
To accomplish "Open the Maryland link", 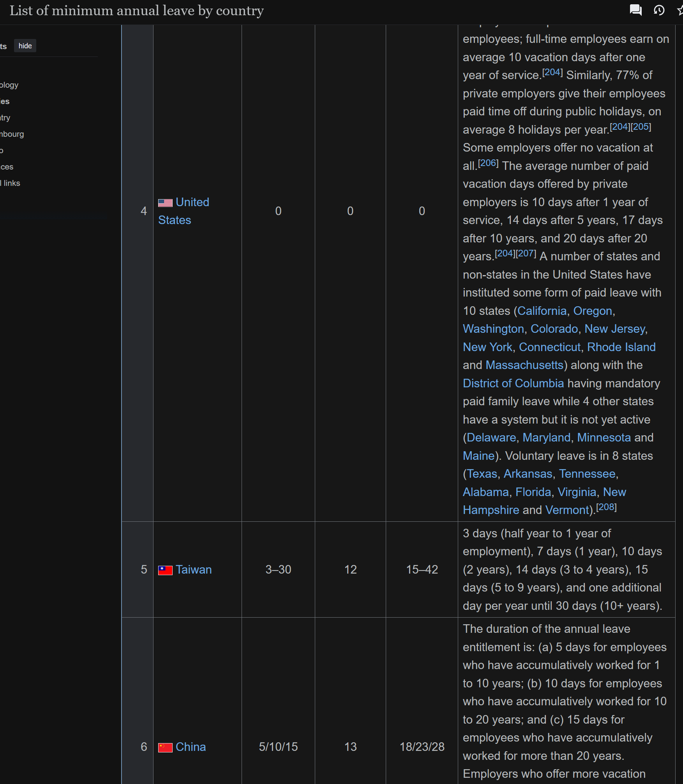I will click(x=546, y=438).
